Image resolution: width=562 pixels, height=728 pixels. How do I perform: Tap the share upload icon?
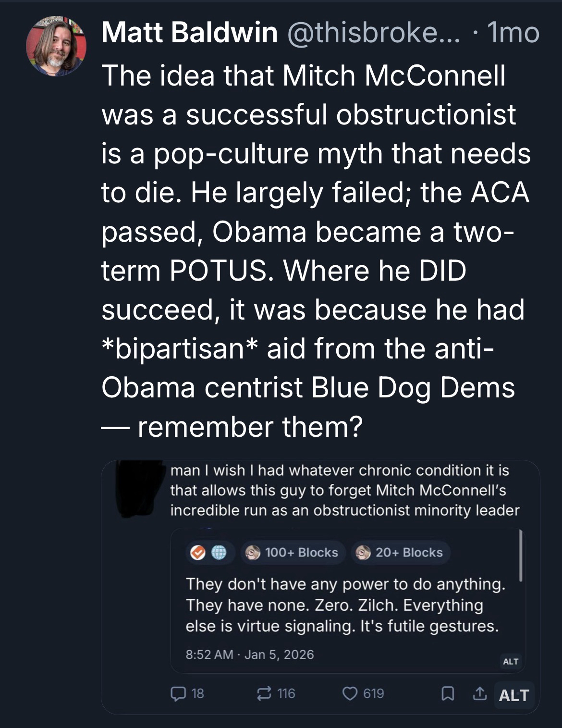point(479,693)
